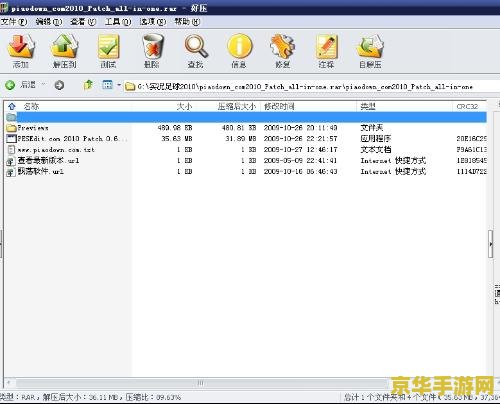
Task: Click the 应用程序 type cell
Action: 376,139
